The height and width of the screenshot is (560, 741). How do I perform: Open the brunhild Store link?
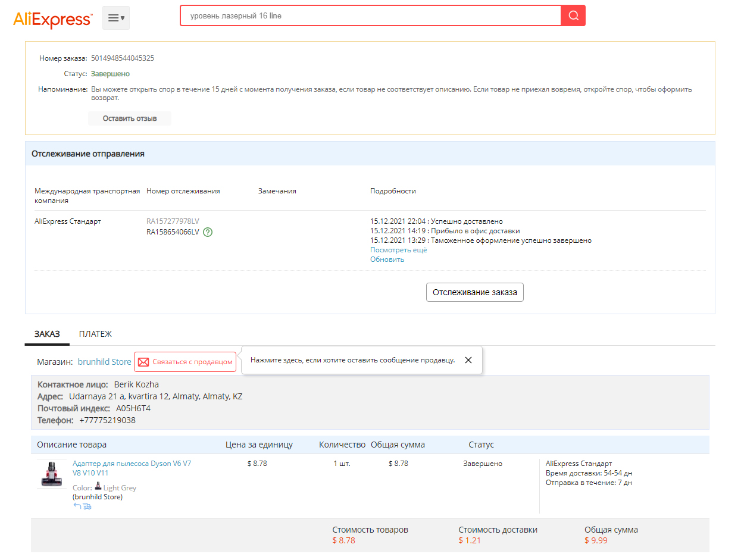(104, 362)
